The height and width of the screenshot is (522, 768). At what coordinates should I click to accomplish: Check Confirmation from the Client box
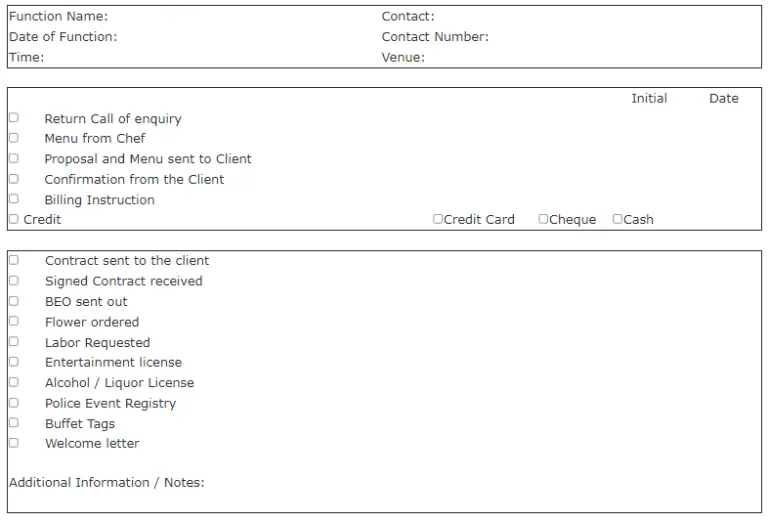tap(14, 179)
